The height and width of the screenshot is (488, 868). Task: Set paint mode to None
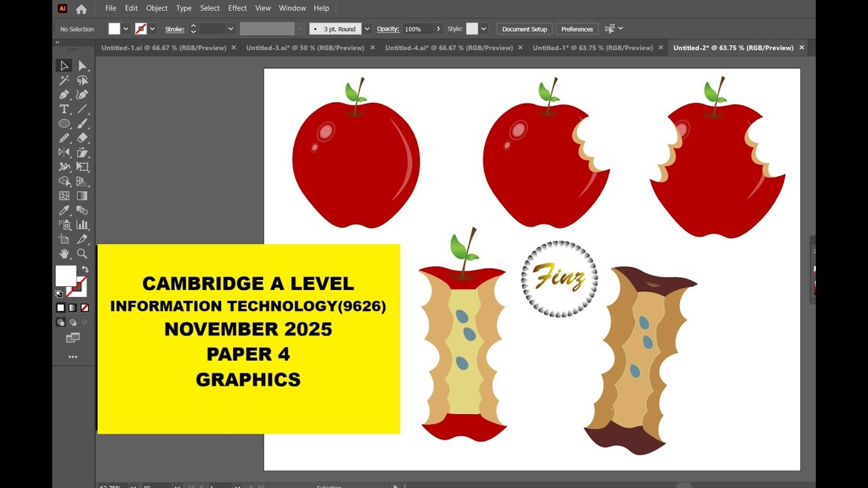[85, 308]
